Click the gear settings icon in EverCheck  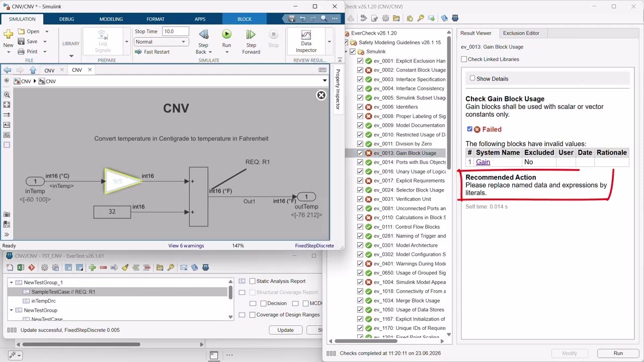386,18
